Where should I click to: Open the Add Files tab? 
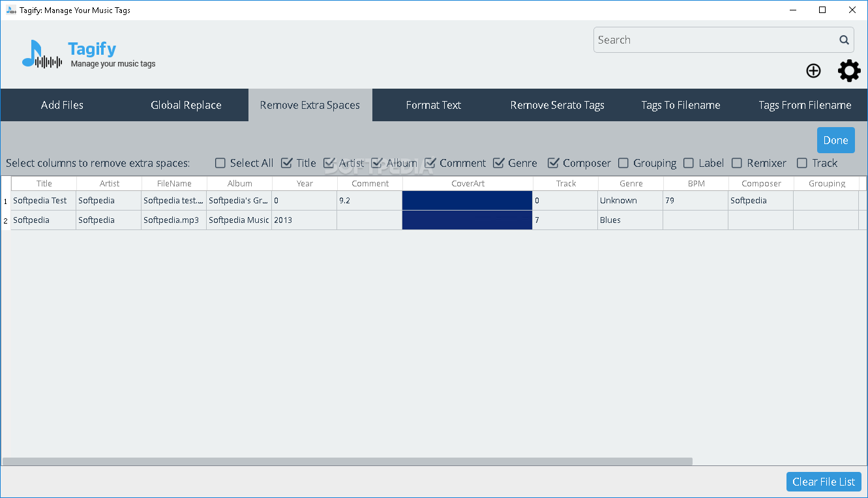click(x=62, y=105)
